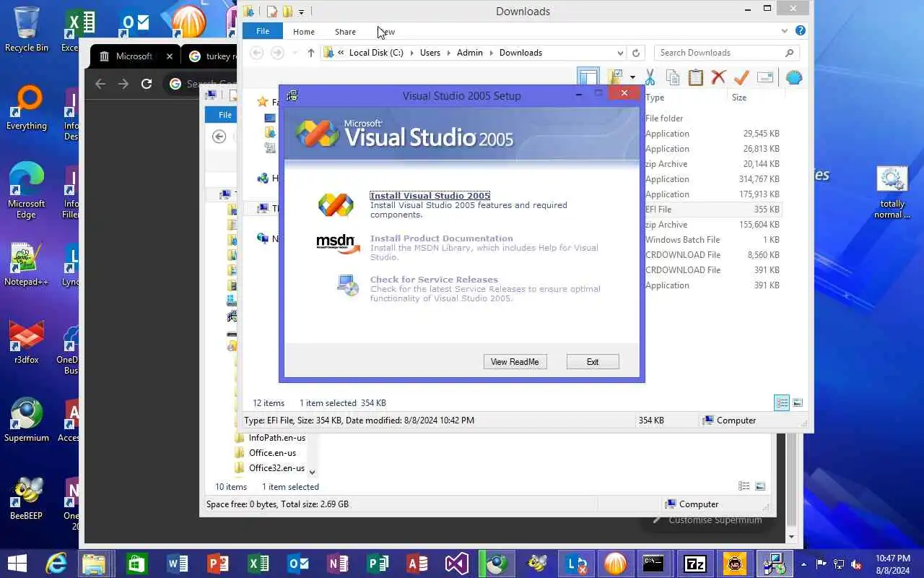Viewport: 924px width, 578px height.
Task: Switch Downloads to details view icon
Action: click(782, 403)
